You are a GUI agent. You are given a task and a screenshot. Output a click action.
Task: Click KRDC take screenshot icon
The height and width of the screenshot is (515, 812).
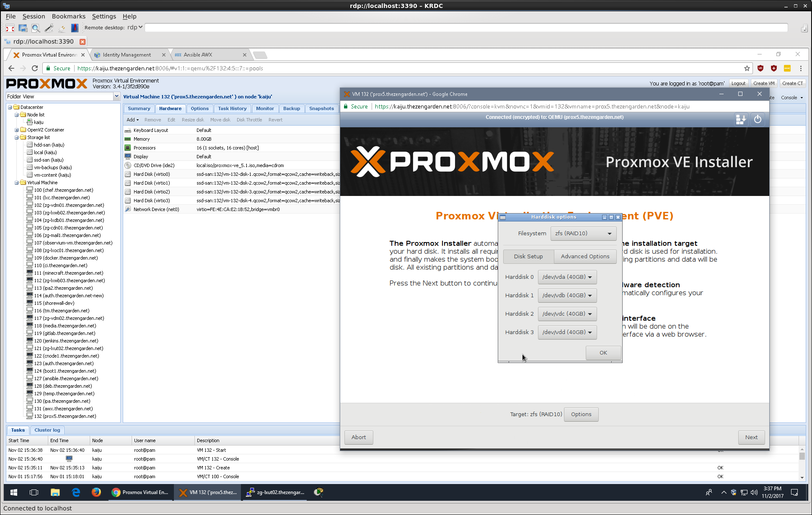(x=23, y=28)
